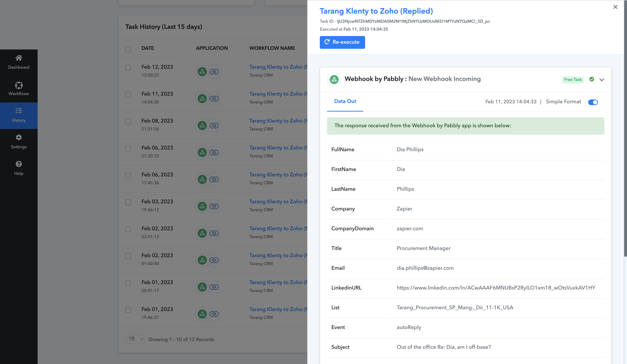Open History from the sidebar
Viewport: 627px width, 364px height.
point(19,116)
